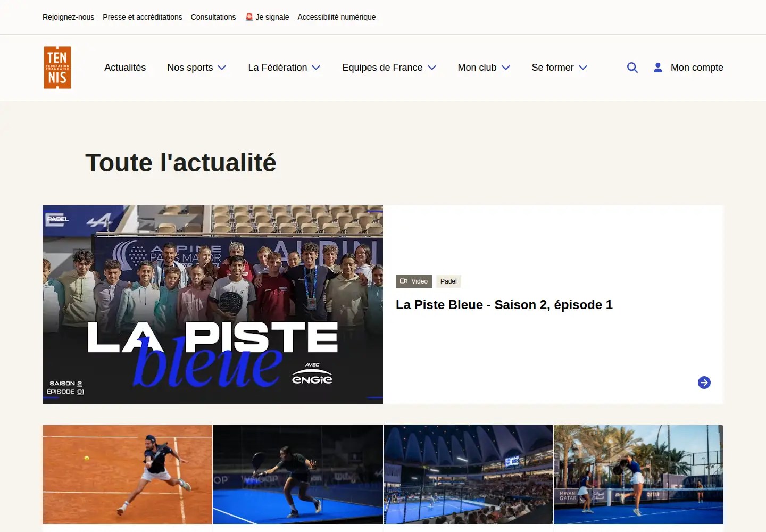Expand the La Fédération chevron

(x=316, y=68)
